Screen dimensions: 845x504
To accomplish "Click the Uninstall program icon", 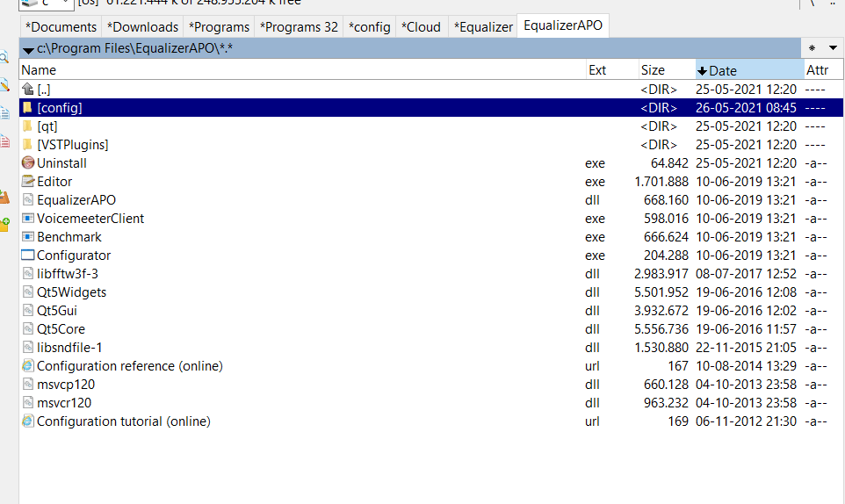I will (x=28, y=162).
